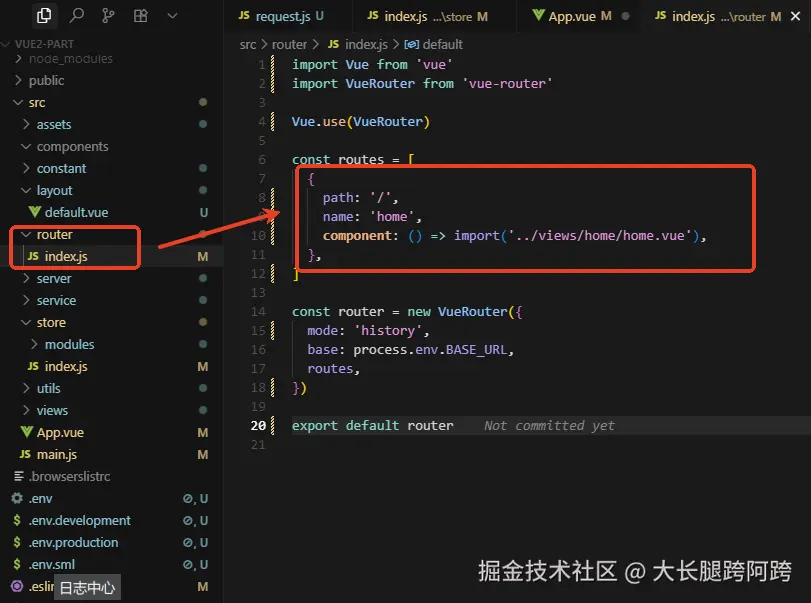This screenshot has width=811, height=603.
Task: Open index.js under the store folder
Action: (66, 366)
